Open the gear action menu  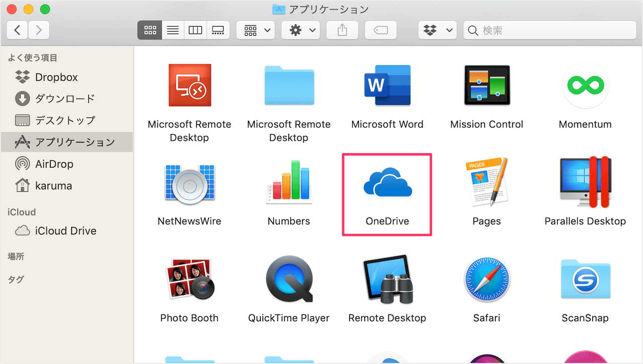300,30
